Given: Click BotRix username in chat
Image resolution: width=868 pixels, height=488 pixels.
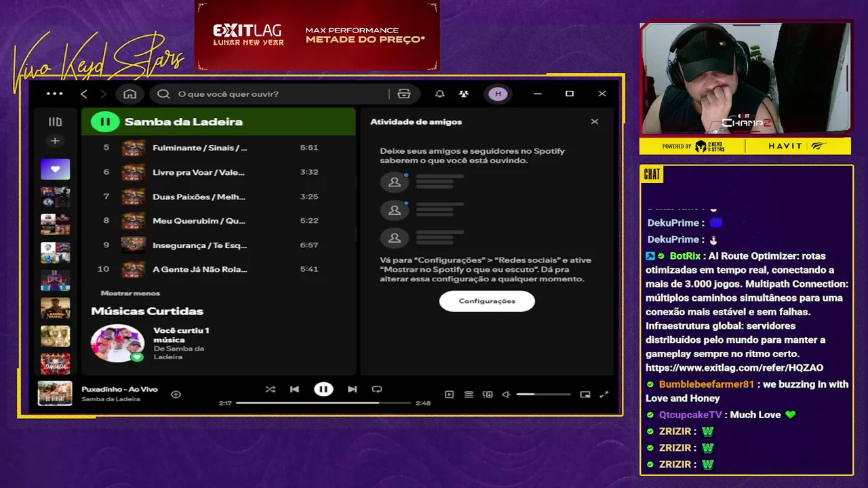Looking at the screenshot, I should pos(684,256).
